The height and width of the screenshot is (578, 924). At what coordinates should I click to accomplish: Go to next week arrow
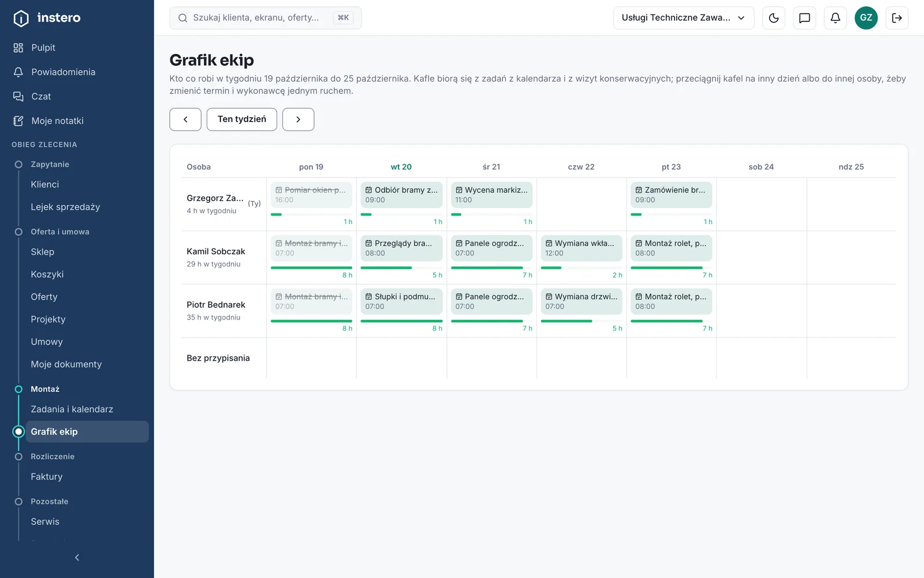[298, 119]
